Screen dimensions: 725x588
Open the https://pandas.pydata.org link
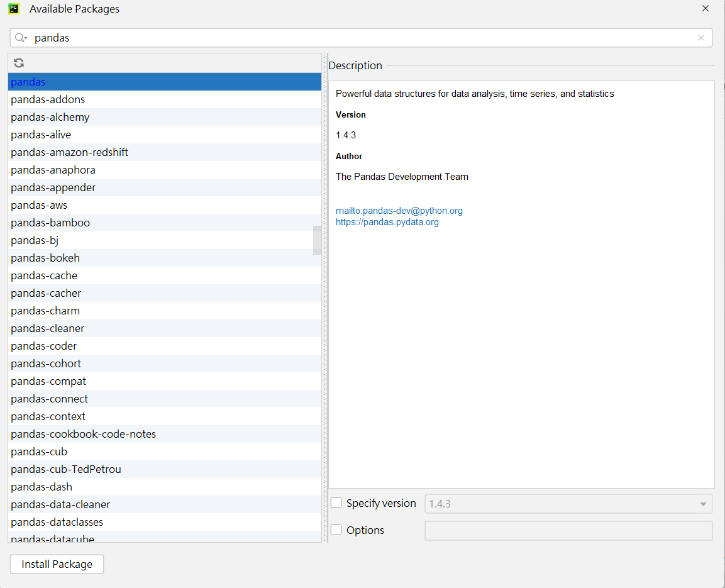[387, 222]
